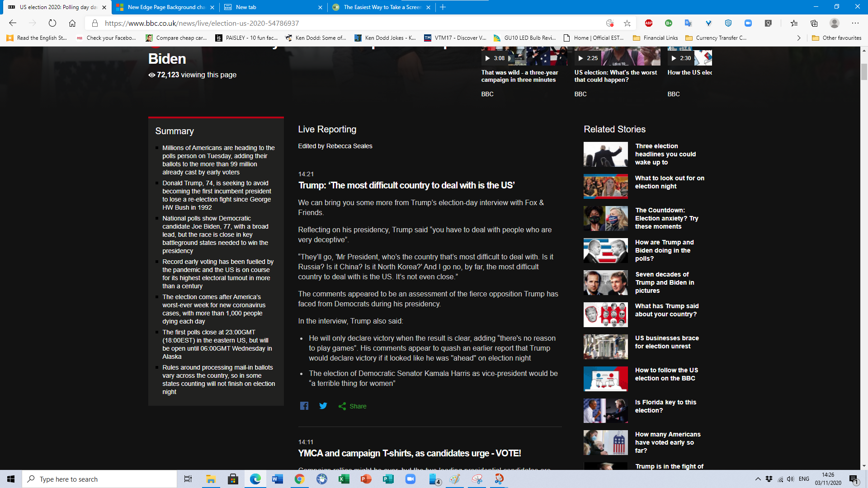The image size is (868, 488).
Task: Share the Trump post on Facebook
Action: [x=304, y=406]
